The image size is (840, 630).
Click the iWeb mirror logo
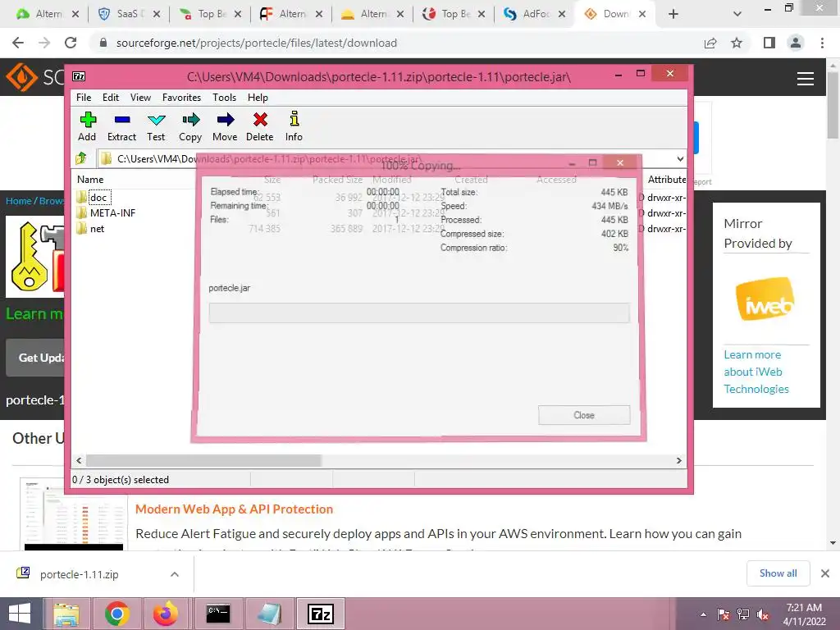point(765,299)
